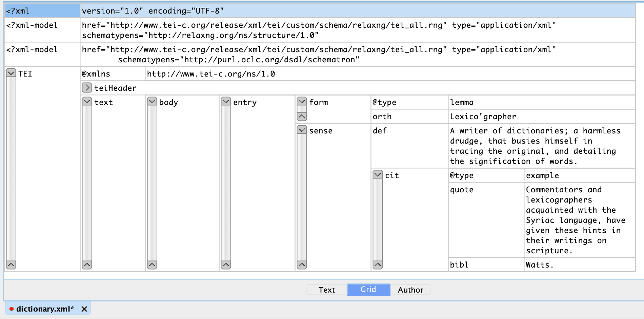
Task: Click the up arrow below the form element
Action: [x=302, y=116]
